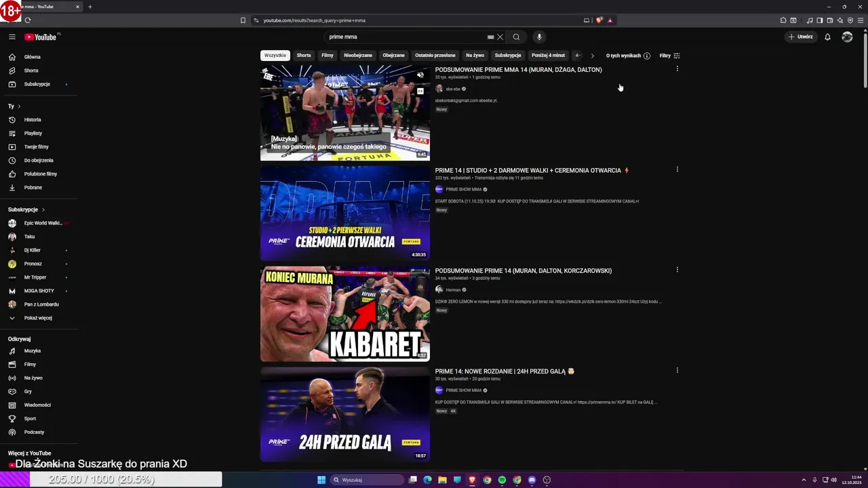The image size is (868, 488).
Task: Open more options for PODSUMOWANIE PRIME MMA 14
Action: 677,69
